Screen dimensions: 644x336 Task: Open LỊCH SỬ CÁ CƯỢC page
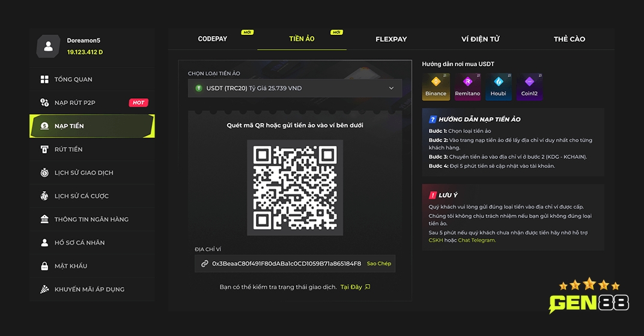click(x=92, y=196)
